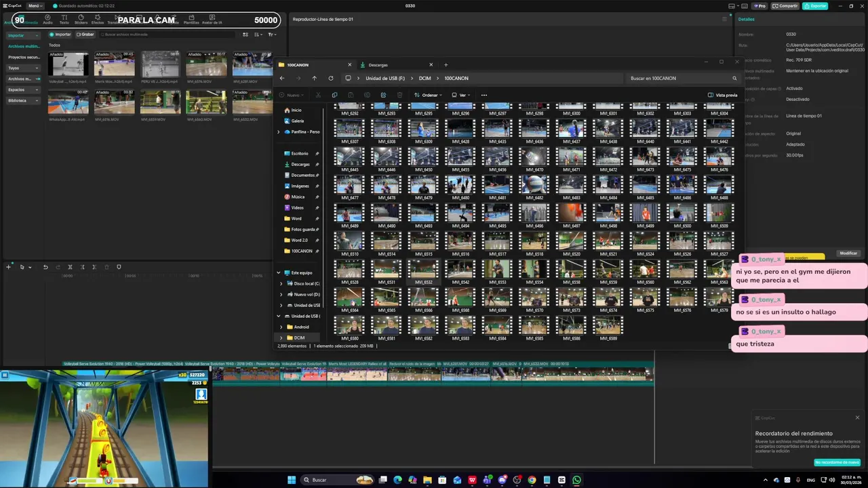The width and height of the screenshot is (868, 488).
Task: Click the Compartir button
Action: click(785, 6)
